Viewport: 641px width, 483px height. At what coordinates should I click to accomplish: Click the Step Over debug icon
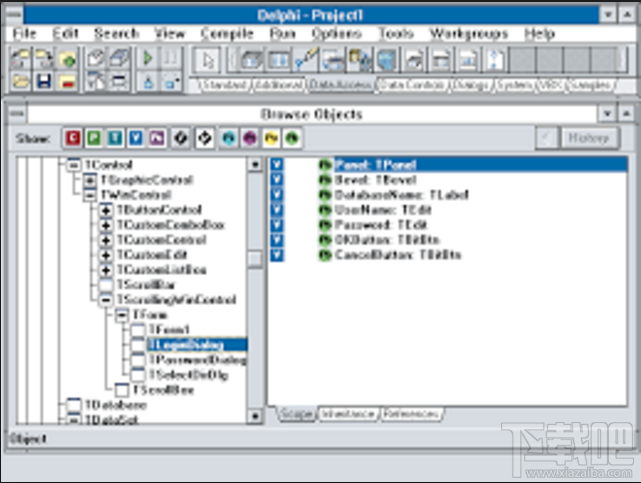(171, 81)
